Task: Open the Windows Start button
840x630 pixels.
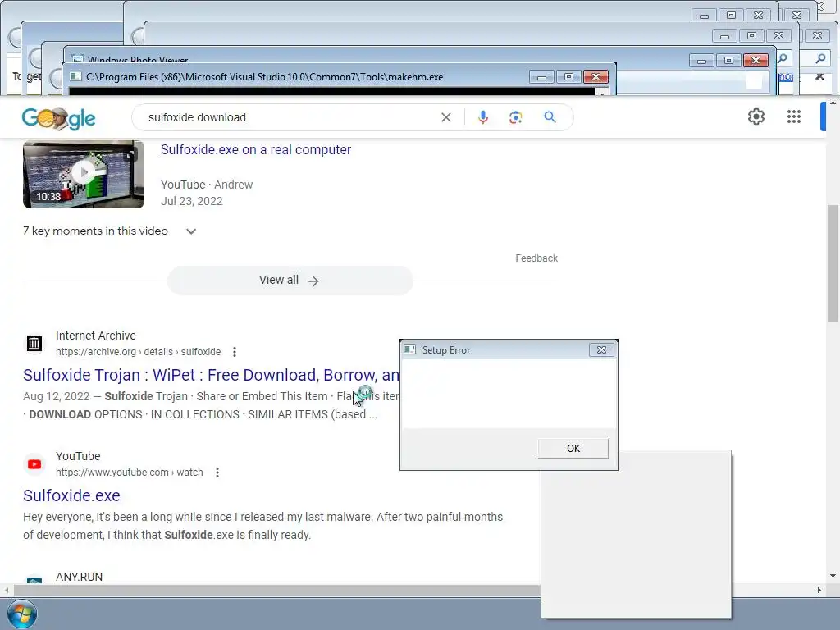Action: click(22, 614)
